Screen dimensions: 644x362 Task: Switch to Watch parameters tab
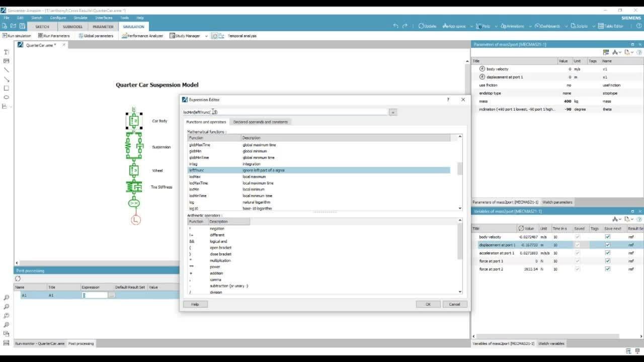coord(557,202)
